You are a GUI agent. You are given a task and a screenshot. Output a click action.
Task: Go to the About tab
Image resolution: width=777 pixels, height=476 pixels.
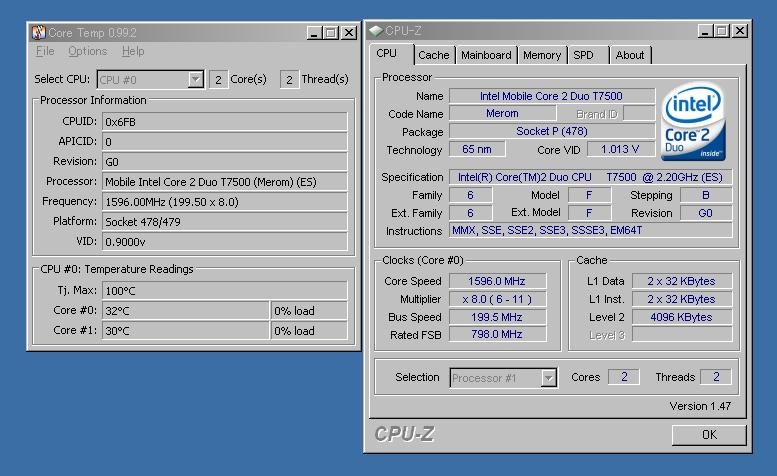[x=630, y=55]
